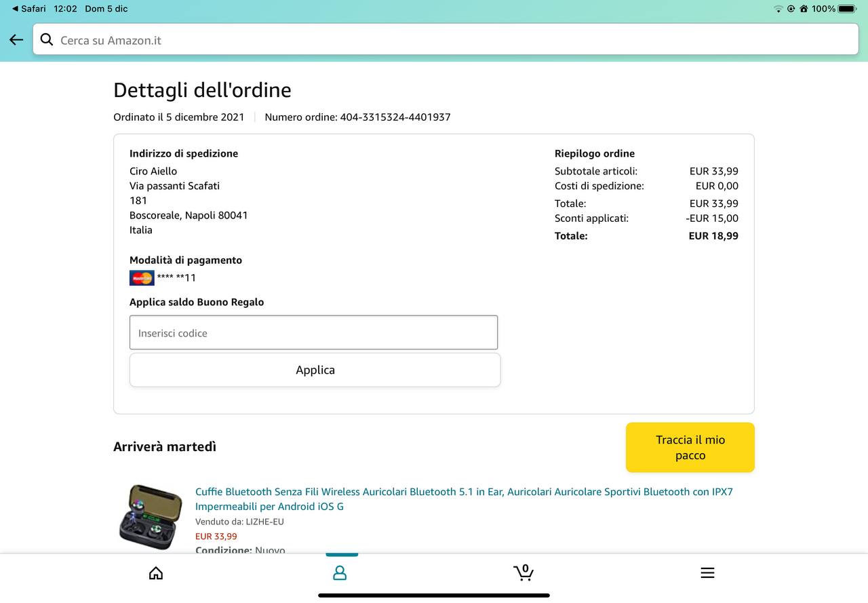Tap the back arrow beside search bar
This screenshot has width=868, height=603.
(16, 40)
